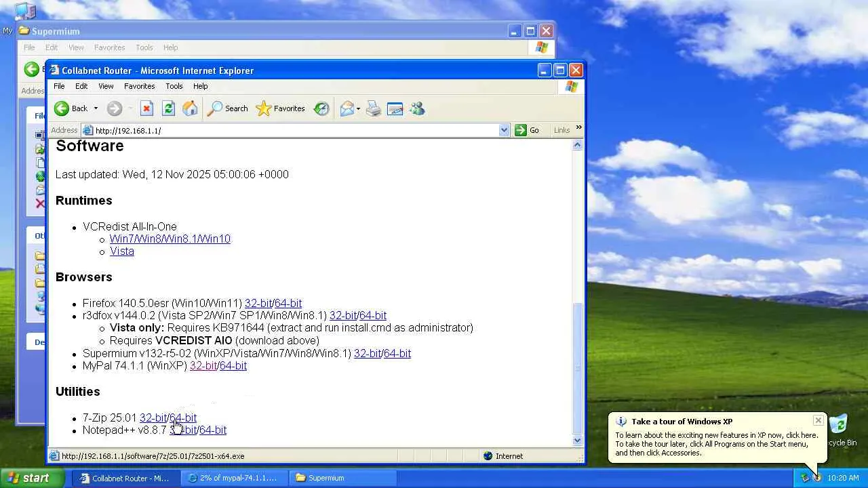Download r3dfox v144.0.2 64-bit

pos(373,315)
